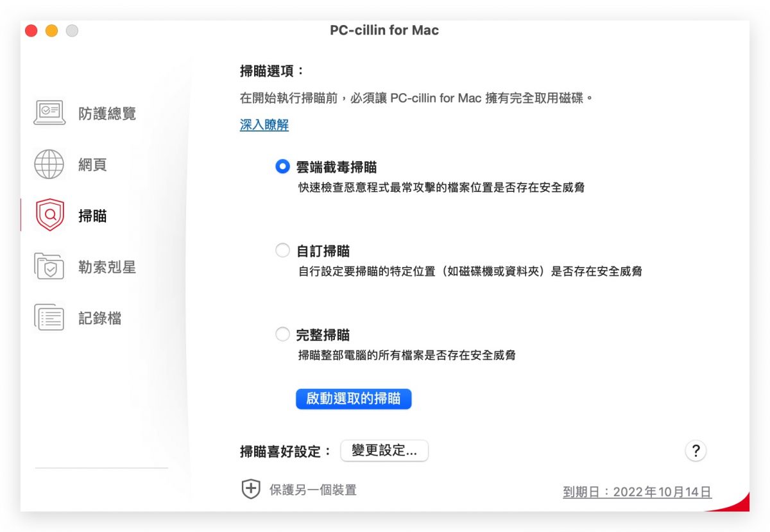Click the 到期日：2022年10月14日 link
The image size is (770, 532).
click(x=637, y=492)
